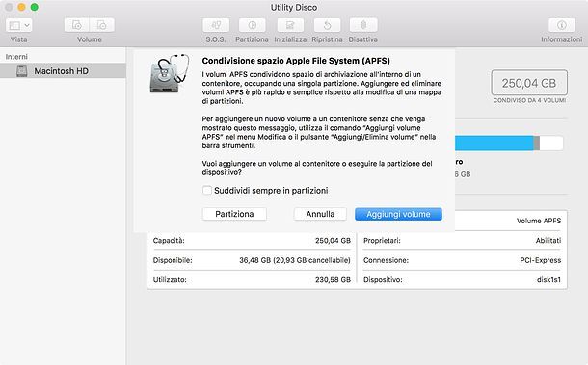Click the Disk Utility stethoscope dialog icon
Screen dimensions: 588x365
click(169, 73)
